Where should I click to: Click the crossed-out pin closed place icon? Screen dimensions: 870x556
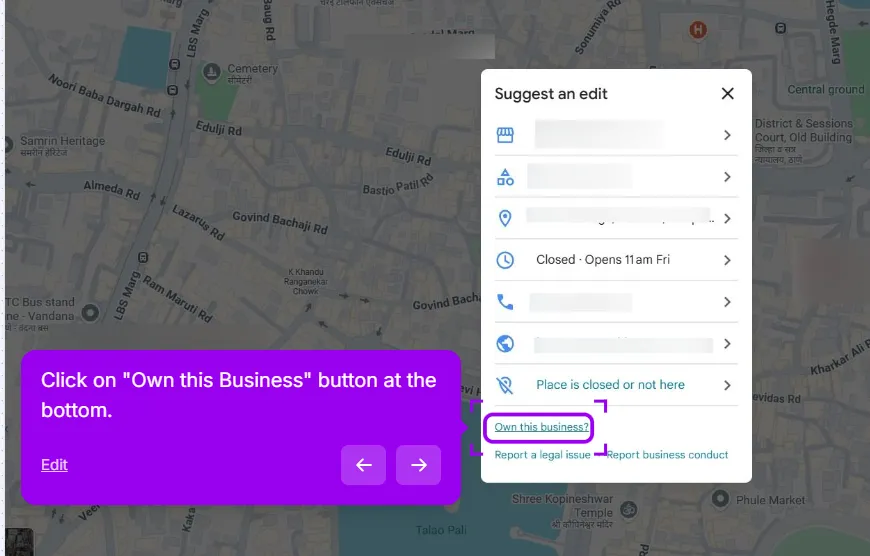point(505,385)
